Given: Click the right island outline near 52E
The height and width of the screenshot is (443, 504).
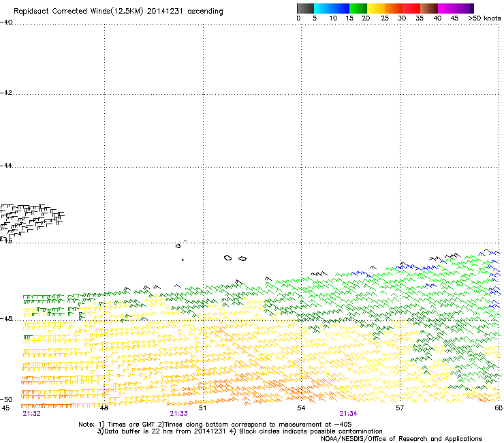Looking at the screenshot, I should tap(242, 258).
